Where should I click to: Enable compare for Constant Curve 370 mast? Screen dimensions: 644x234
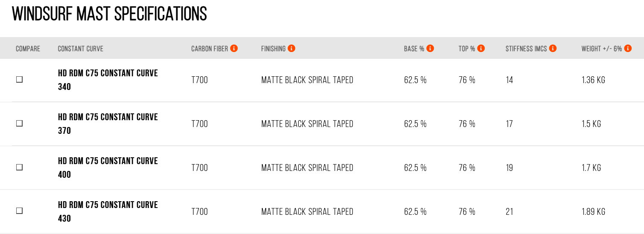19,123
